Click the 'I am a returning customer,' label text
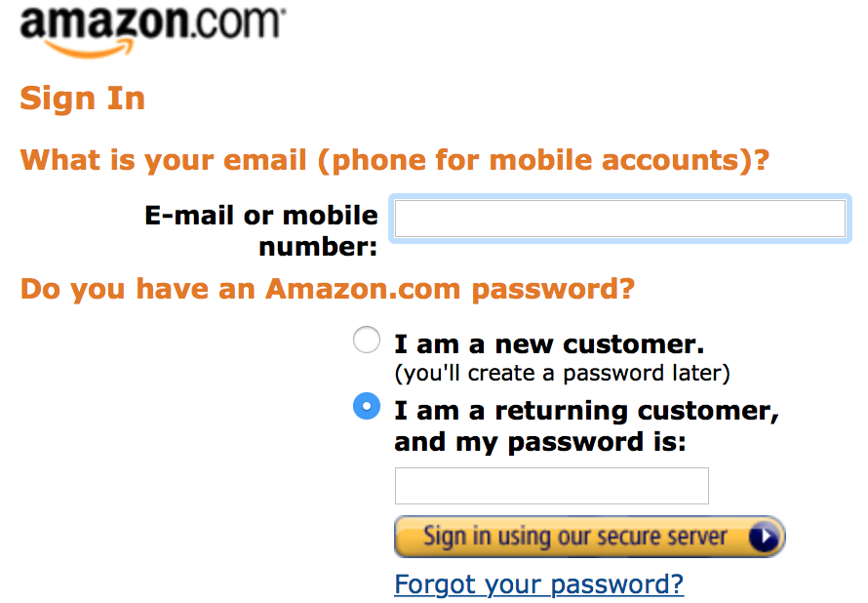The width and height of the screenshot is (868, 603). click(586, 411)
